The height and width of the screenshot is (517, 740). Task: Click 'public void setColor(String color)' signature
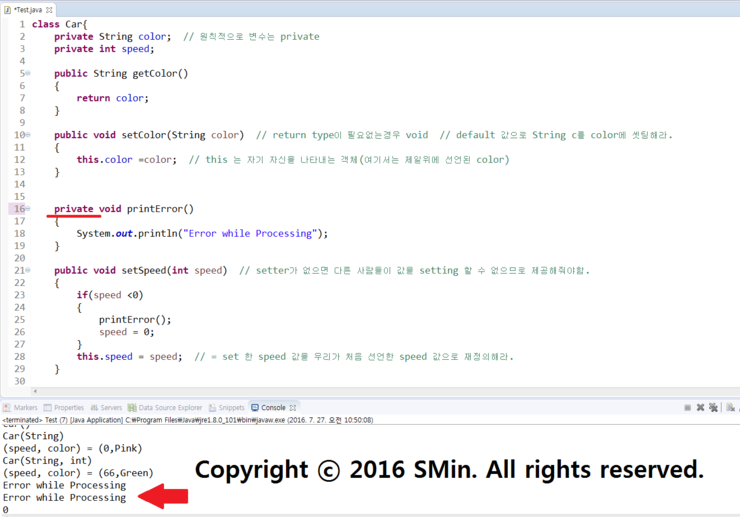(149, 135)
